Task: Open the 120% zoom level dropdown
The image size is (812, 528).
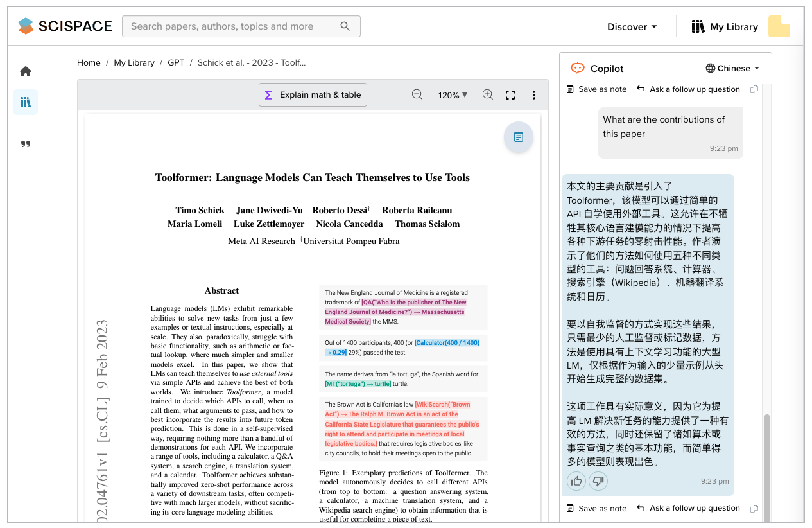Action: (453, 95)
